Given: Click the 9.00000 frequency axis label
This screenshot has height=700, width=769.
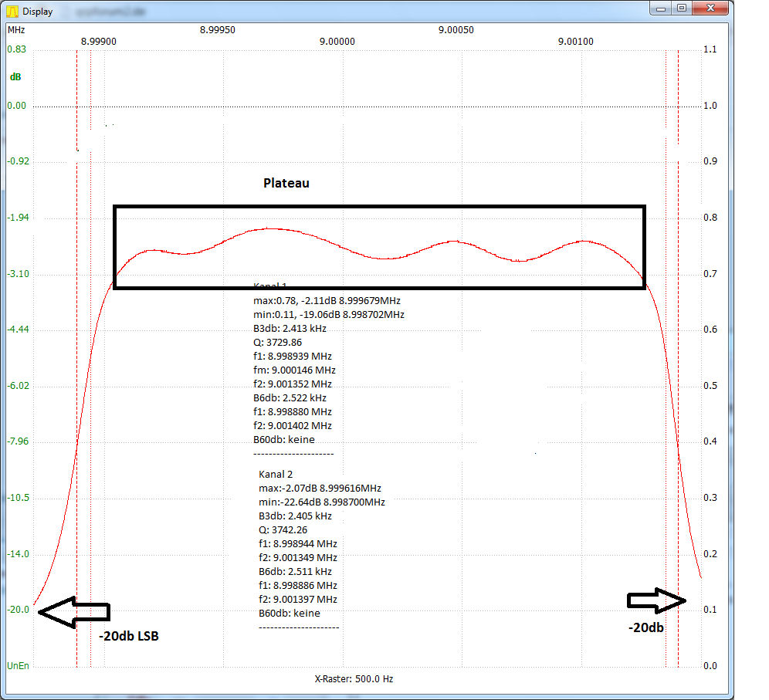Looking at the screenshot, I should coord(337,42).
